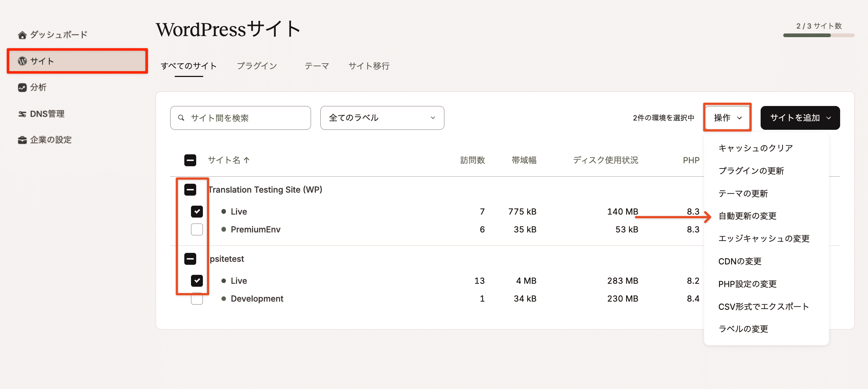Open 分析 analytics from the sidebar
This screenshot has height=389, width=868.
(x=22, y=87)
